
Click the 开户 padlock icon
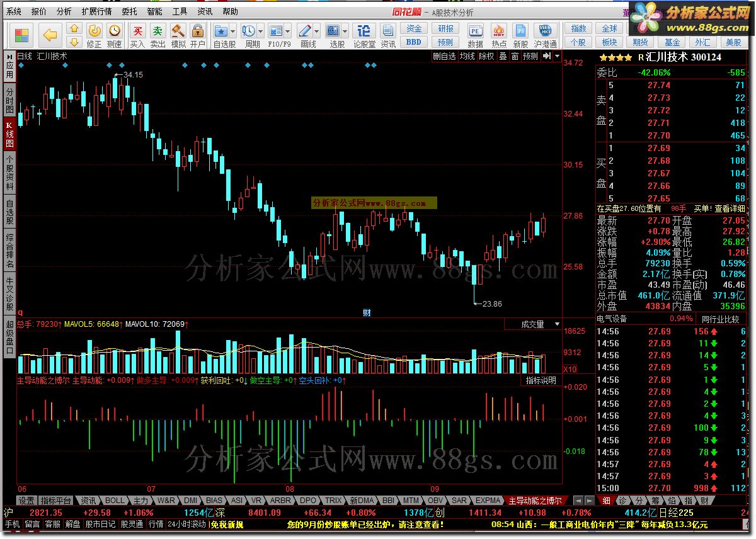[x=198, y=30]
